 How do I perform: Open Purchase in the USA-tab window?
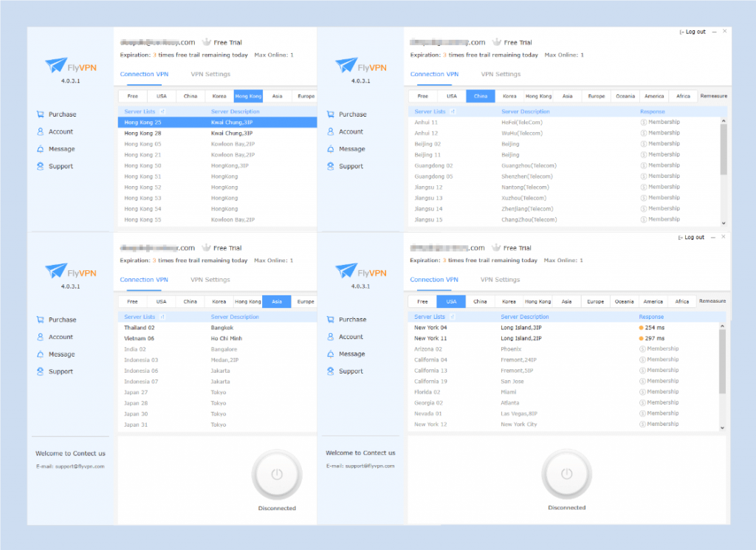click(346, 320)
